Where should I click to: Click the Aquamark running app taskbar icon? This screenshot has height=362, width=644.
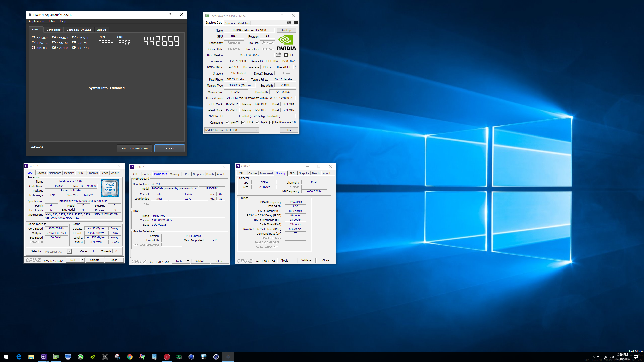click(228, 357)
